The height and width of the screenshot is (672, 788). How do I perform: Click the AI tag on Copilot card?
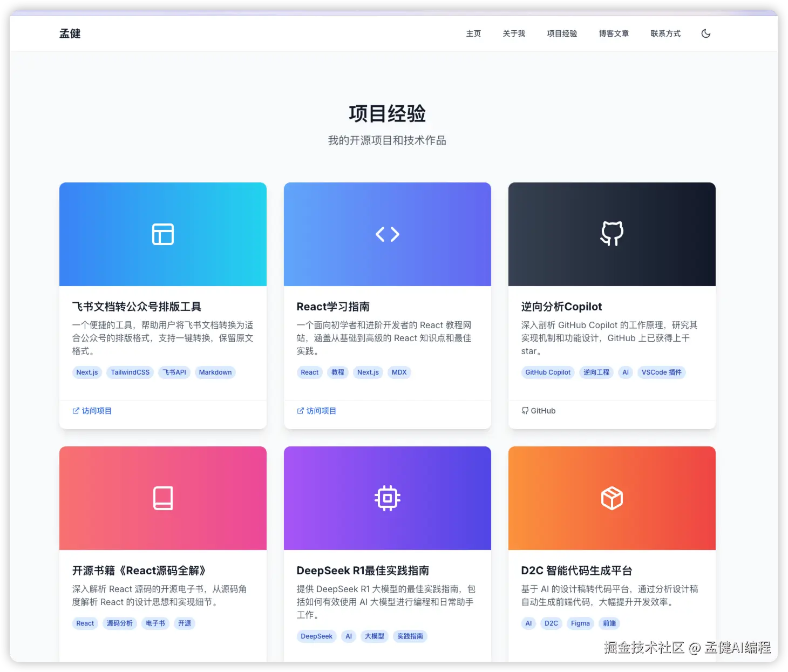pos(626,372)
